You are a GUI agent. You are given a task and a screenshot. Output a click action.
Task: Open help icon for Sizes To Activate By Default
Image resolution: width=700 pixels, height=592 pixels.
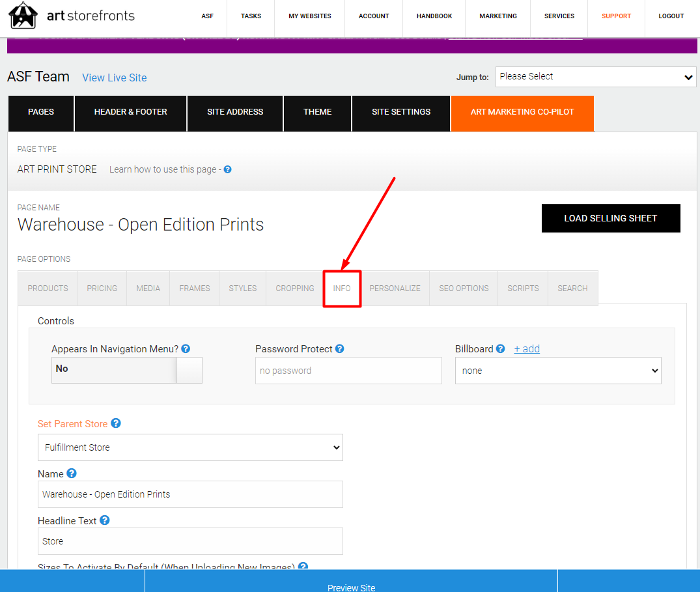(303, 566)
